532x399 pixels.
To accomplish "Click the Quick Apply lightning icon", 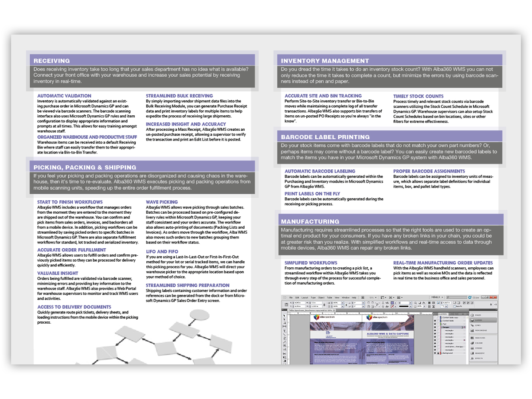I will [491, 305].
